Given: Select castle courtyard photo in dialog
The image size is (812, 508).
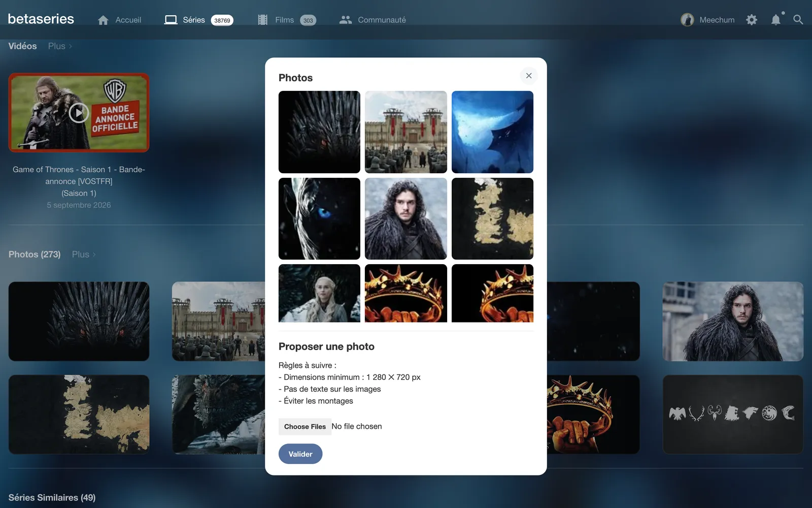Looking at the screenshot, I should (406, 132).
